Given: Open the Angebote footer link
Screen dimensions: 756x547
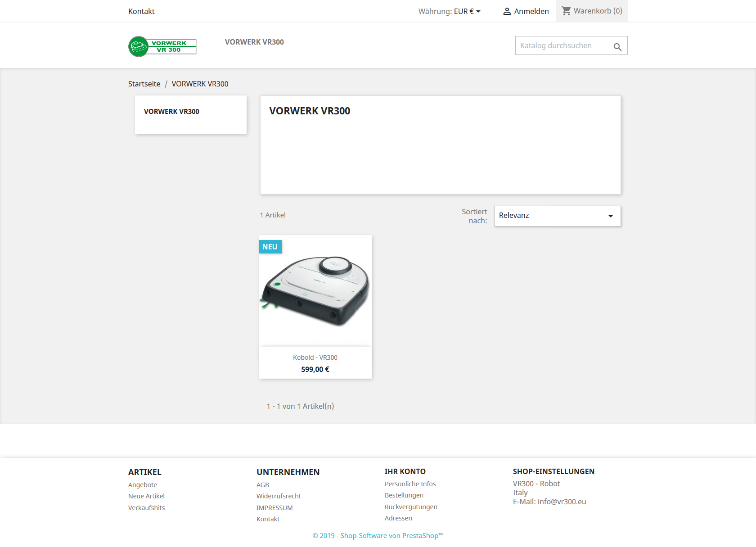Looking at the screenshot, I should 143,485.
